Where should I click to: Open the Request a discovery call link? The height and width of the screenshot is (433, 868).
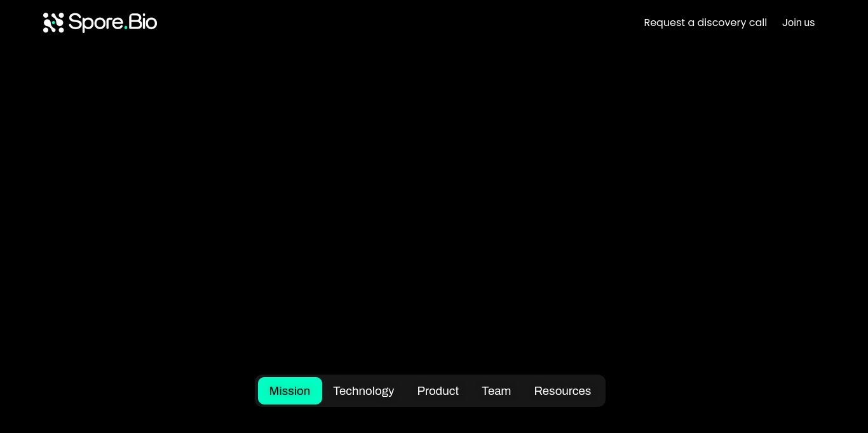(x=705, y=23)
